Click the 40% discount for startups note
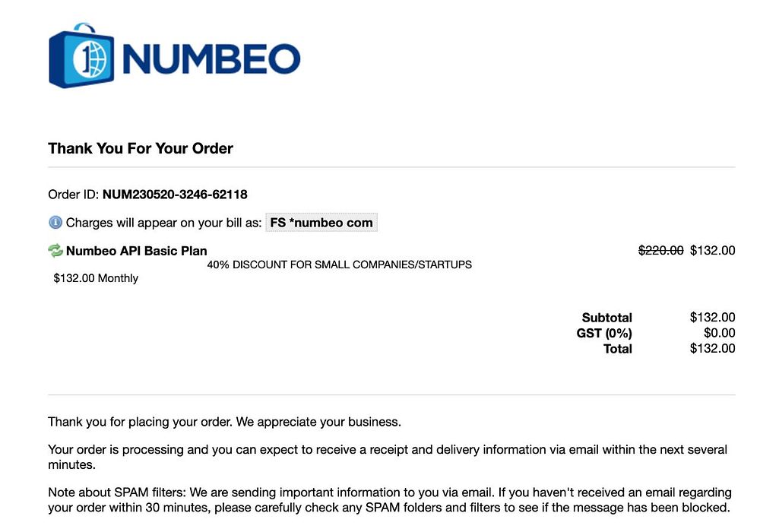 (x=339, y=264)
